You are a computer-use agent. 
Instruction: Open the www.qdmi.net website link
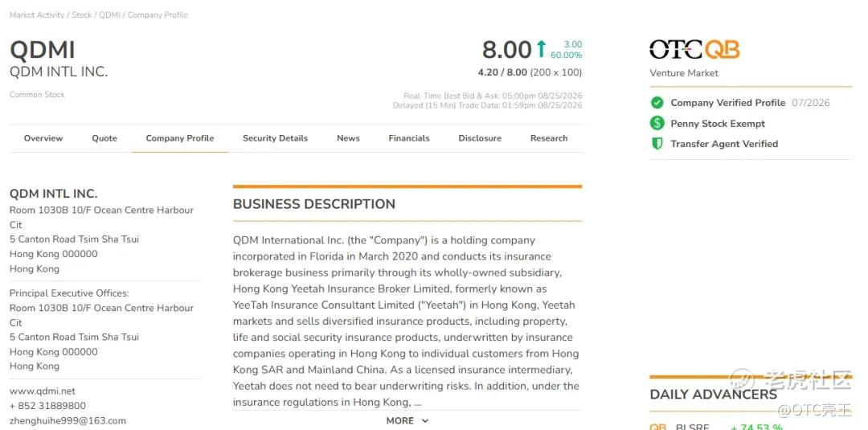[43, 391]
